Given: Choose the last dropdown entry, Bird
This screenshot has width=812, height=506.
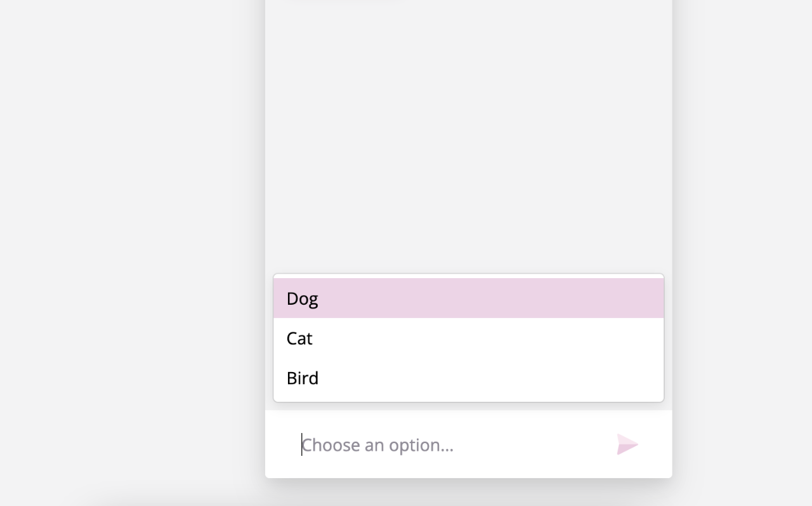Looking at the screenshot, I should pyautogui.click(x=469, y=378).
